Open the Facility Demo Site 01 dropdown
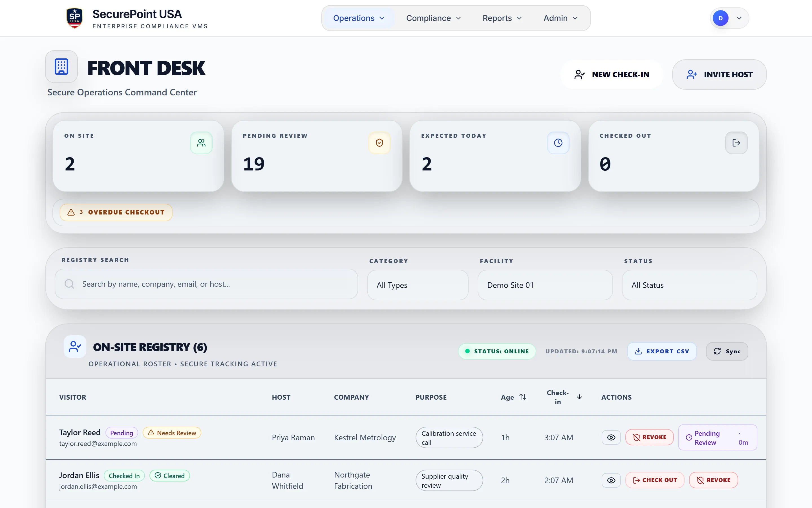 point(545,285)
